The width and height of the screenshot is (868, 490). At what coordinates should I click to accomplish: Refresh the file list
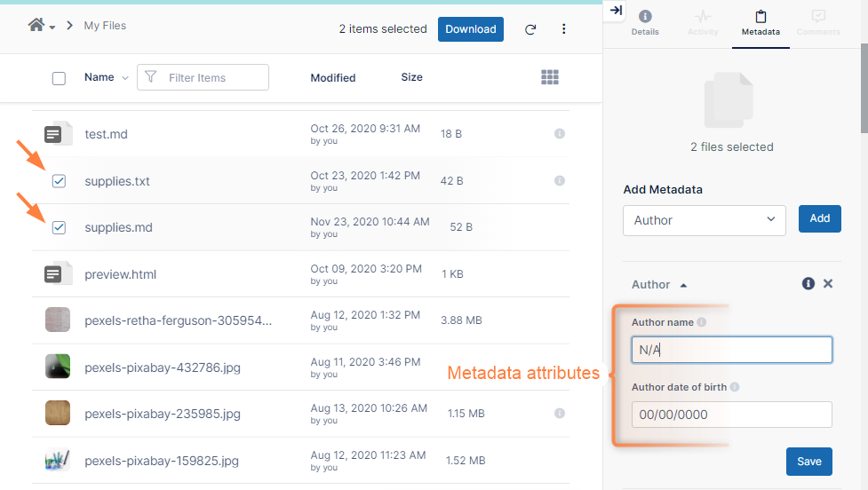tap(530, 29)
